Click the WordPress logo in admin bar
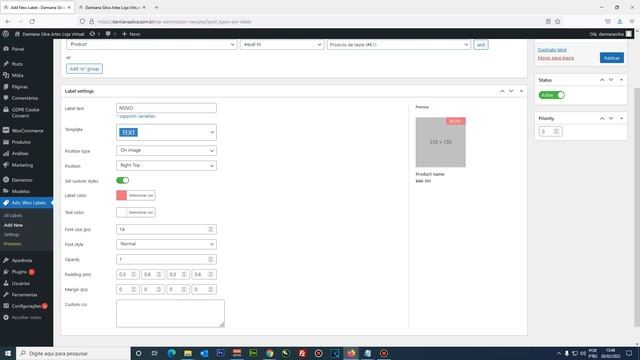 [6, 34]
